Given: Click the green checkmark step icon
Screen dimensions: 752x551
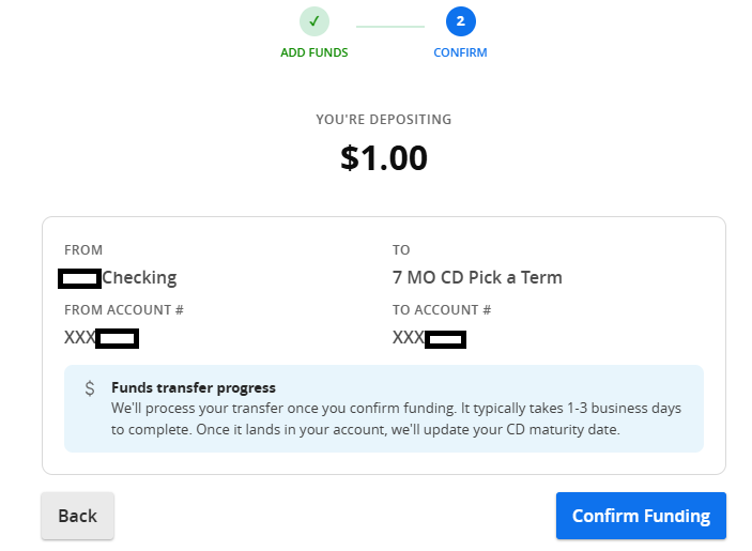Looking at the screenshot, I should [314, 21].
